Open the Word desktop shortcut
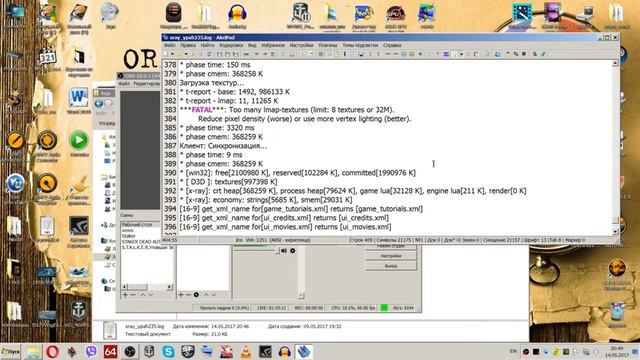Viewport: 640px width, 360px height. pos(78,101)
